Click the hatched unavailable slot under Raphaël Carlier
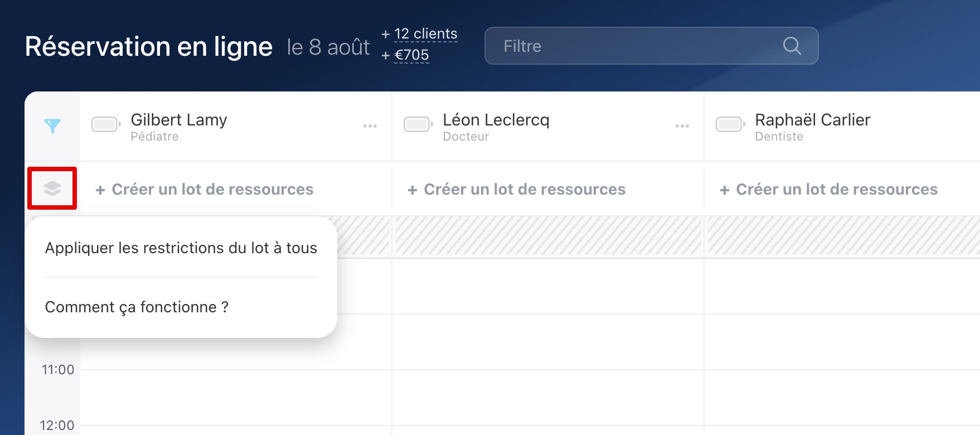Viewport: 980px width, 435px height. pyautogui.click(x=842, y=236)
